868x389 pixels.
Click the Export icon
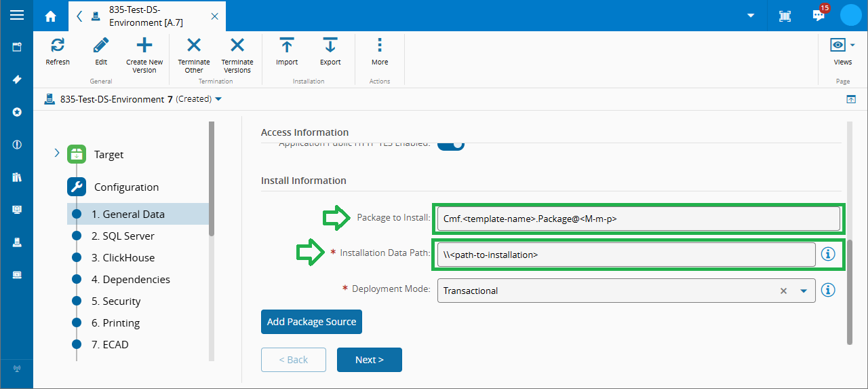click(330, 45)
